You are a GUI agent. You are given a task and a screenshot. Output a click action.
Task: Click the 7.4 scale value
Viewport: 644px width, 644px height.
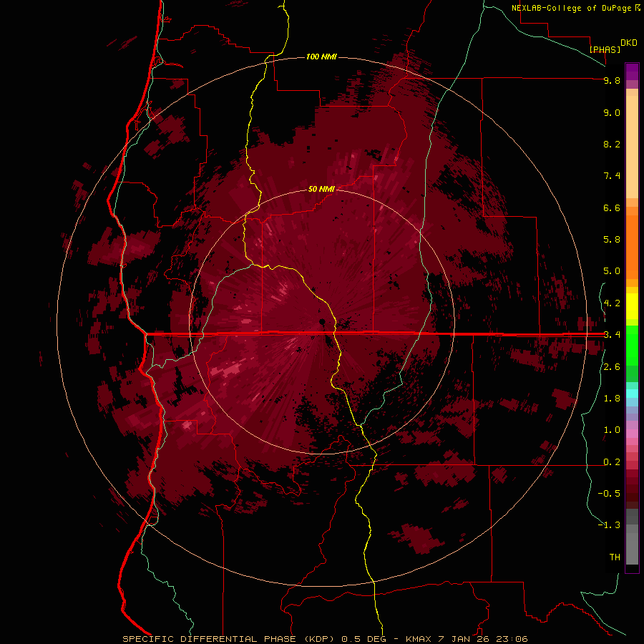pyautogui.click(x=611, y=176)
